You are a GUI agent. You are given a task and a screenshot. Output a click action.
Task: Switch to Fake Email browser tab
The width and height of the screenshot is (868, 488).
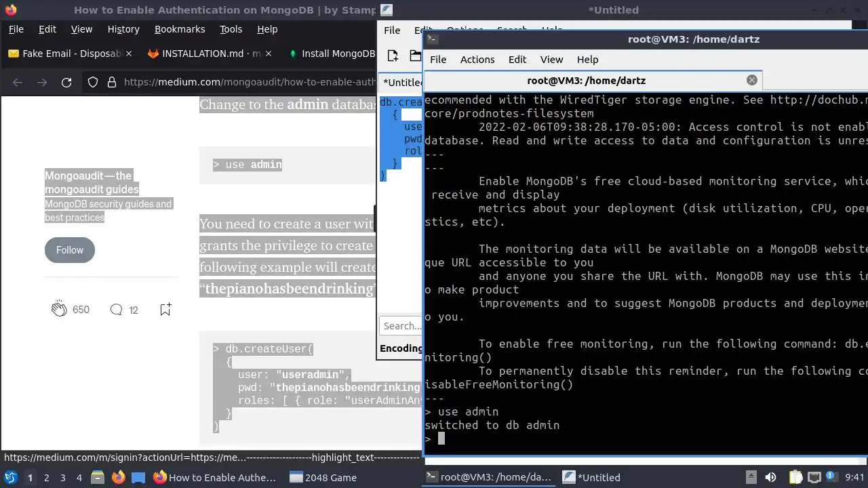pyautogui.click(x=70, y=54)
